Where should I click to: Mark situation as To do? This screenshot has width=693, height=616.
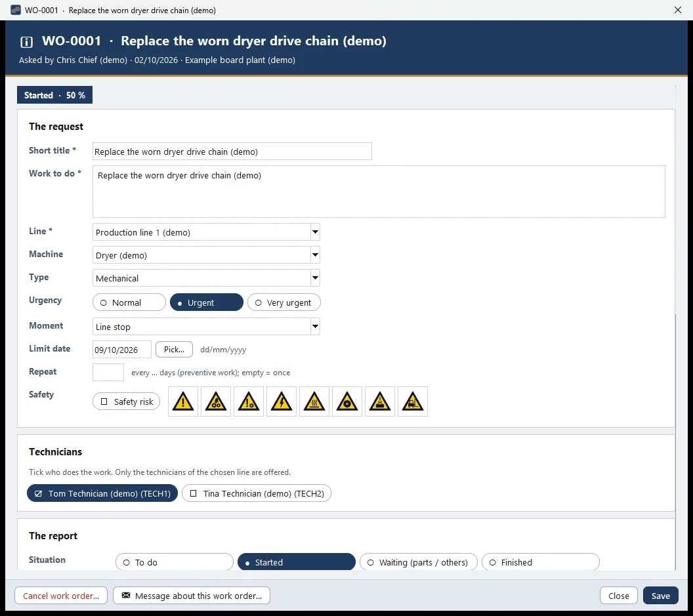(174, 562)
